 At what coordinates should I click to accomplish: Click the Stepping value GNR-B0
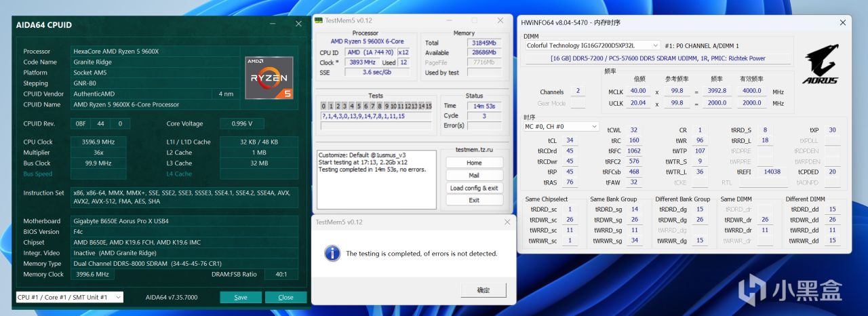pos(155,83)
